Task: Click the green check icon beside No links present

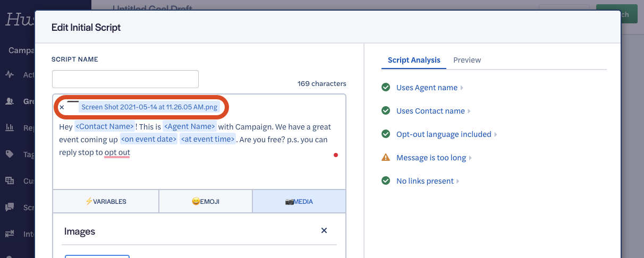Action: [386, 181]
